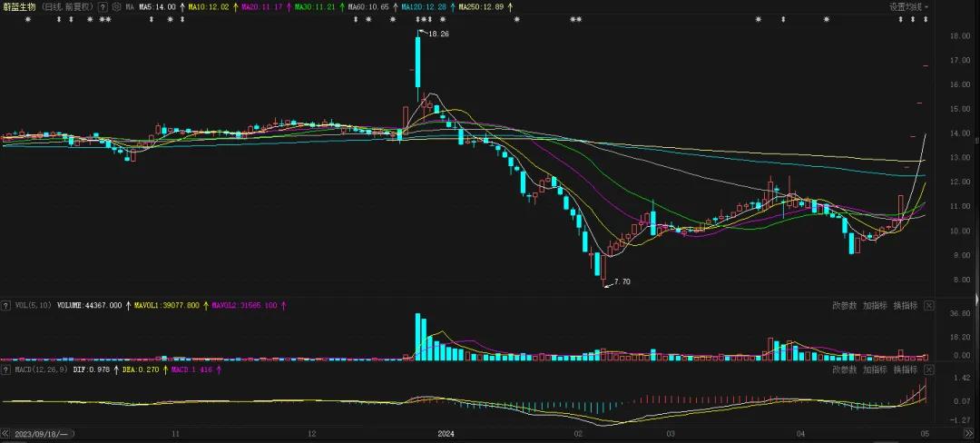
Task: Click the MA indicator label
Action: pyautogui.click(x=130, y=7)
